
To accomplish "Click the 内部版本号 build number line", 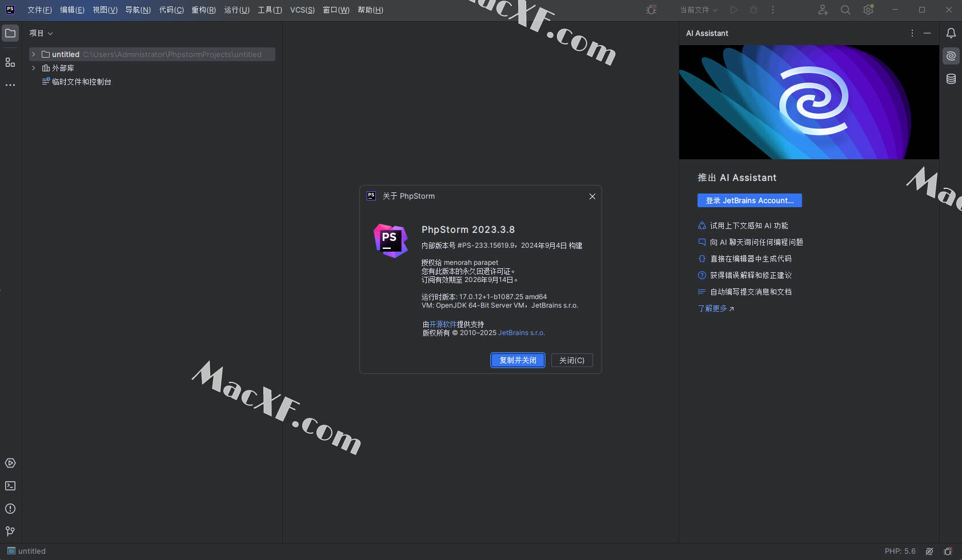I will coord(502,245).
